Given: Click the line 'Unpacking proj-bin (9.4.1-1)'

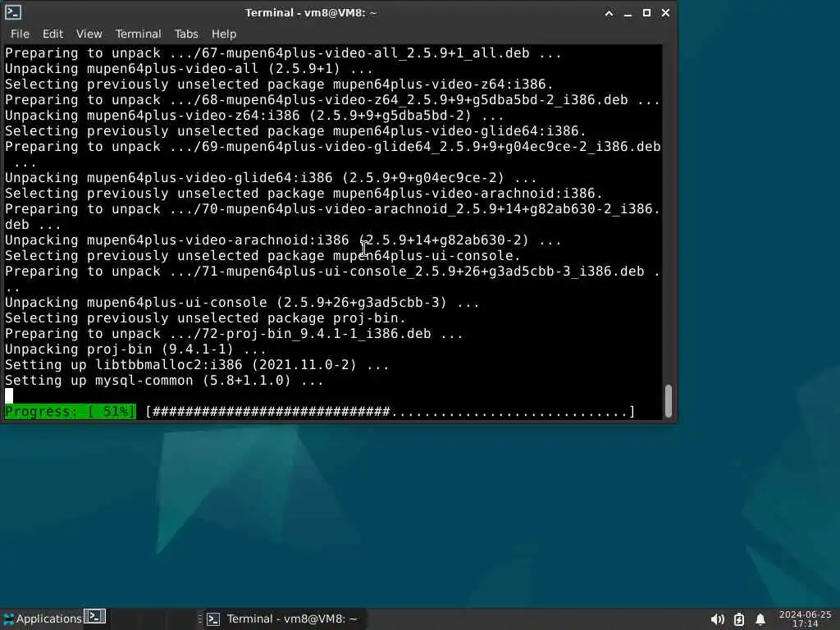Looking at the screenshot, I should tap(135, 349).
